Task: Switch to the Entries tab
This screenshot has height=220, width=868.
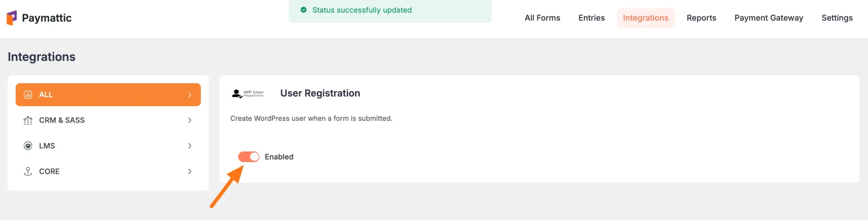Action: [x=591, y=18]
